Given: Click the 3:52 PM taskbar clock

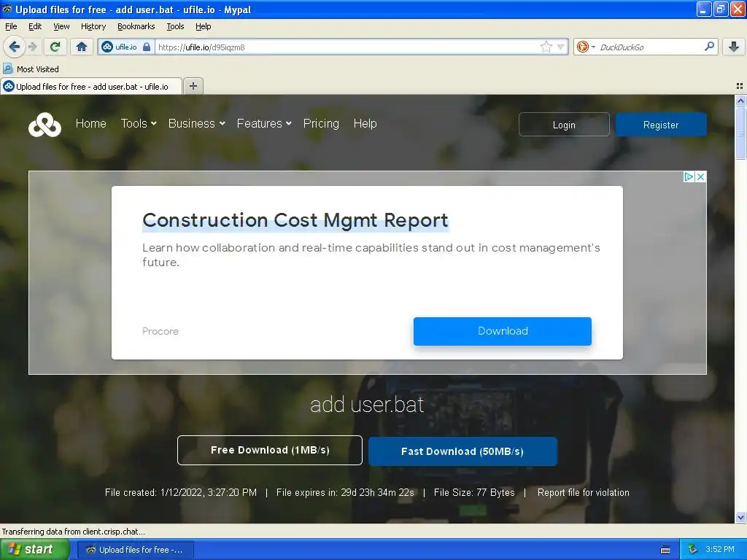Looking at the screenshot, I should [720, 549].
